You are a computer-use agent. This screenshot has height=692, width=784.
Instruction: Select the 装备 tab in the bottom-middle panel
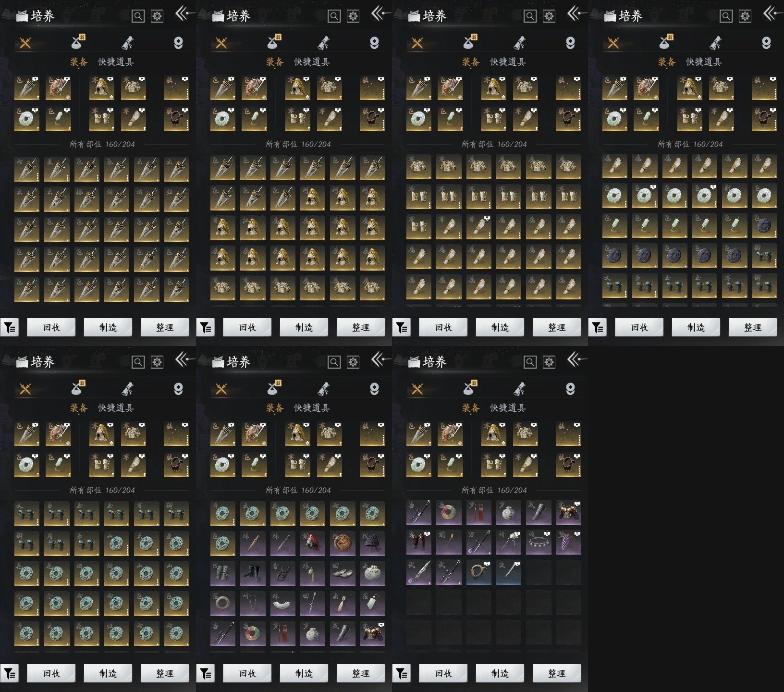point(275,408)
